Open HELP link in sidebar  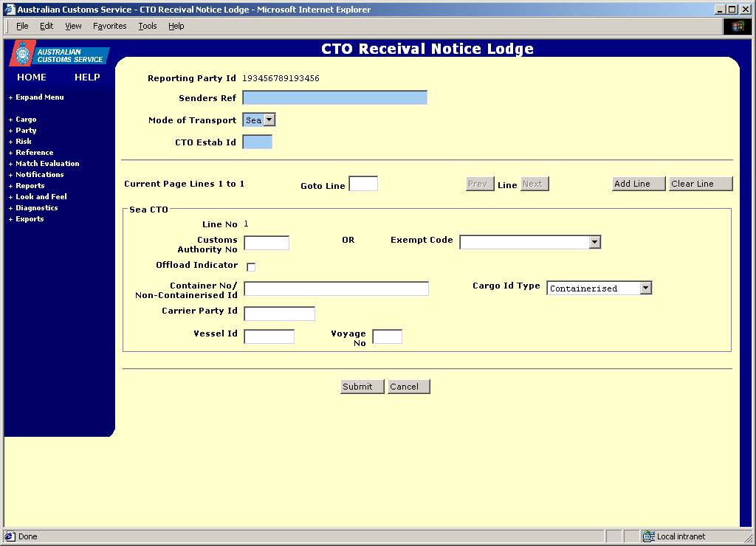click(x=87, y=77)
